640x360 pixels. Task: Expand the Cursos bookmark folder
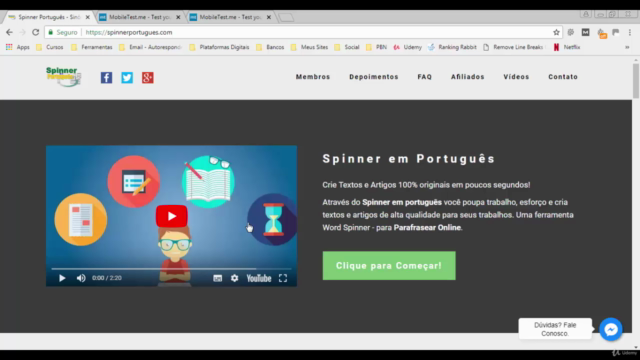coord(50,47)
